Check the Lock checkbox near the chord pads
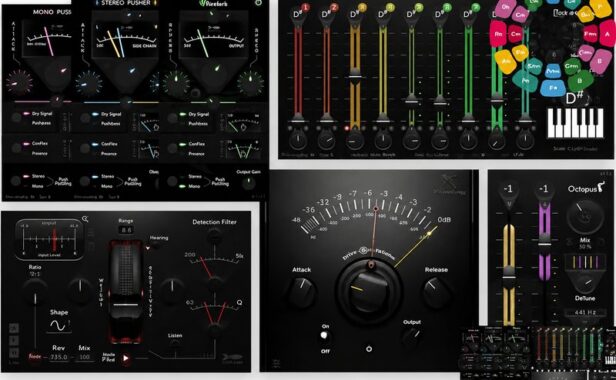 tap(556, 13)
